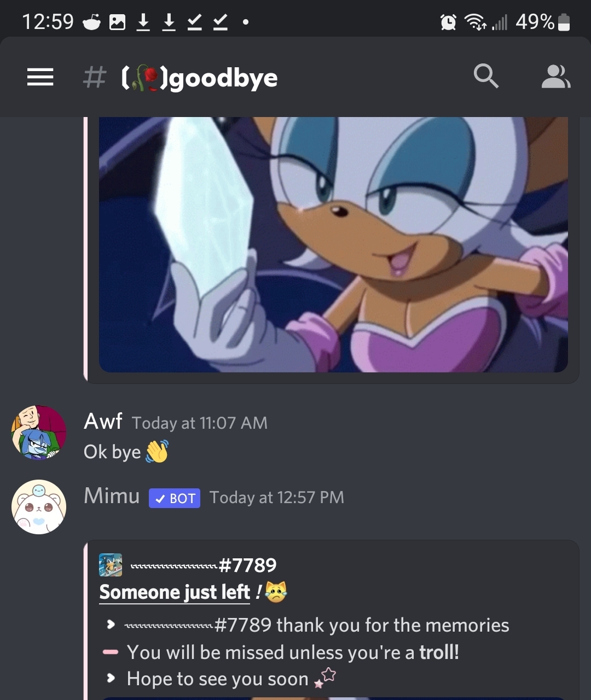591x700 pixels.
Task: Tap the alarm clock status icon
Action: 448,22
